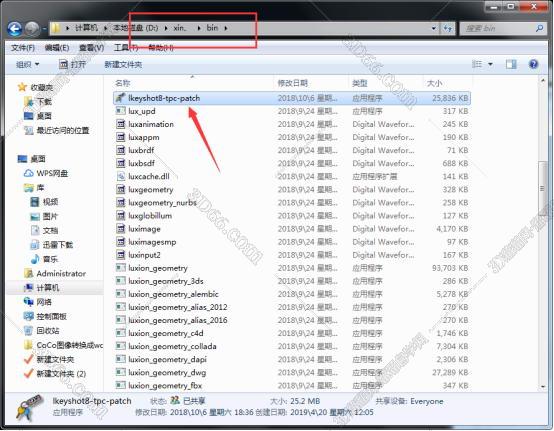Click the refresh button beside address bar
Screen dimensions: 554x431
(x=448, y=28)
